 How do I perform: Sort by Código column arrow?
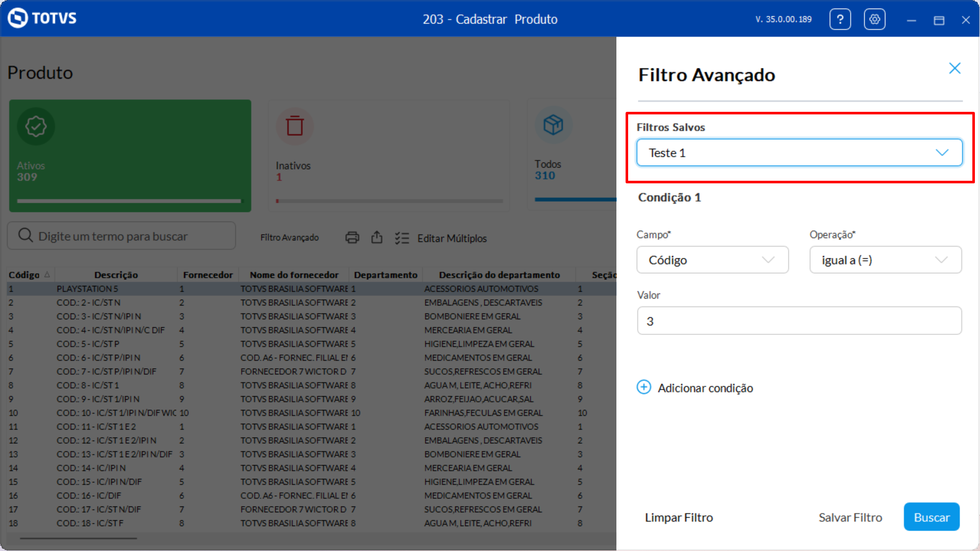point(47,275)
